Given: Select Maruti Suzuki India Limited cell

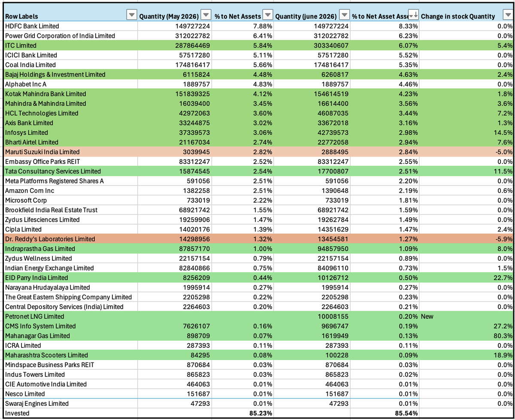Looking at the screenshot, I should 70,152.
